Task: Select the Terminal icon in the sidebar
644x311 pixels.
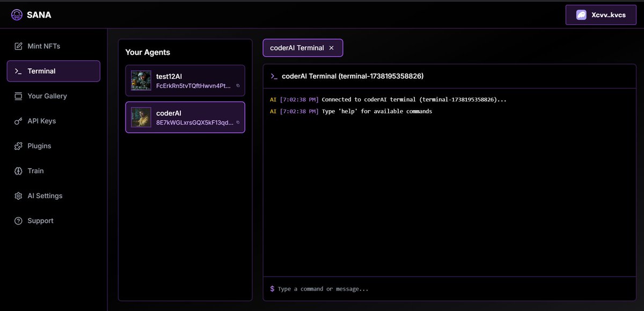Action: tap(18, 70)
